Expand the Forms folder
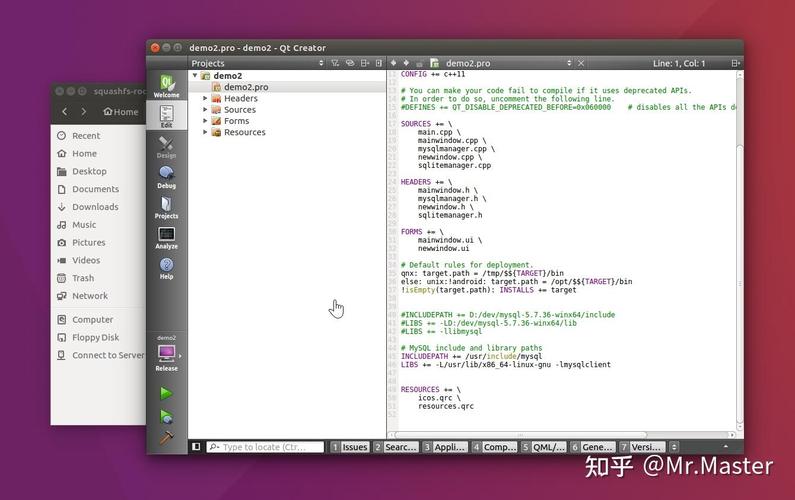 point(205,121)
